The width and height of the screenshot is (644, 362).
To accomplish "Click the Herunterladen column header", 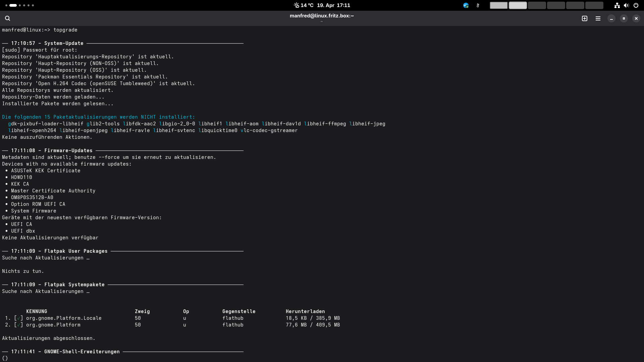I will (x=305, y=311).
